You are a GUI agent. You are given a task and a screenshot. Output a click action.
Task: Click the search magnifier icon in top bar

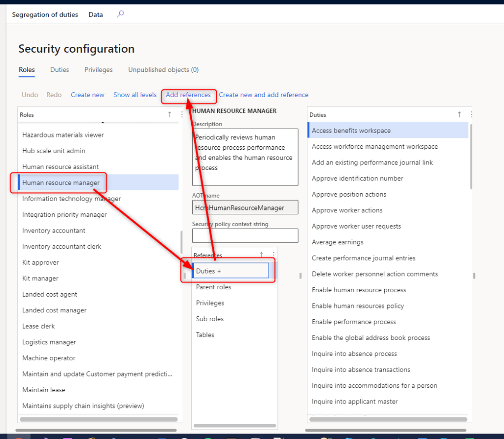120,14
